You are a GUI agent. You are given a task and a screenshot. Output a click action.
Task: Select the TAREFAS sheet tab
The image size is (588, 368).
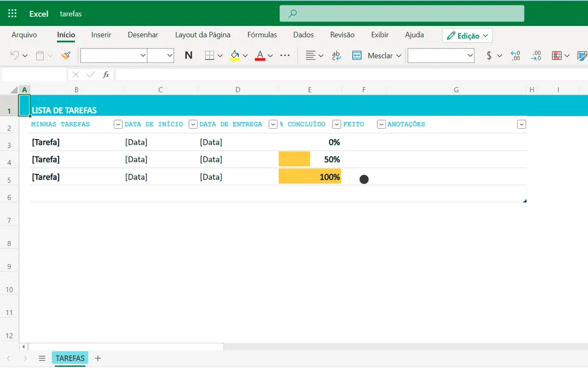click(x=70, y=358)
